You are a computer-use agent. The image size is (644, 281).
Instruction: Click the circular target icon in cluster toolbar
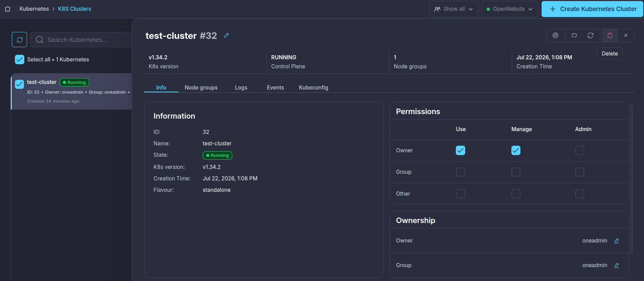(x=555, y=35)
